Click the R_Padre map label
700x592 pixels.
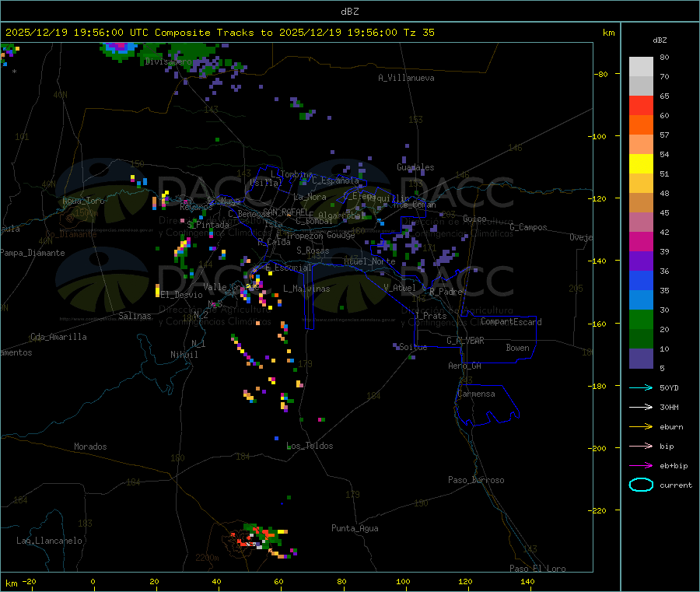tap(446, 292)
